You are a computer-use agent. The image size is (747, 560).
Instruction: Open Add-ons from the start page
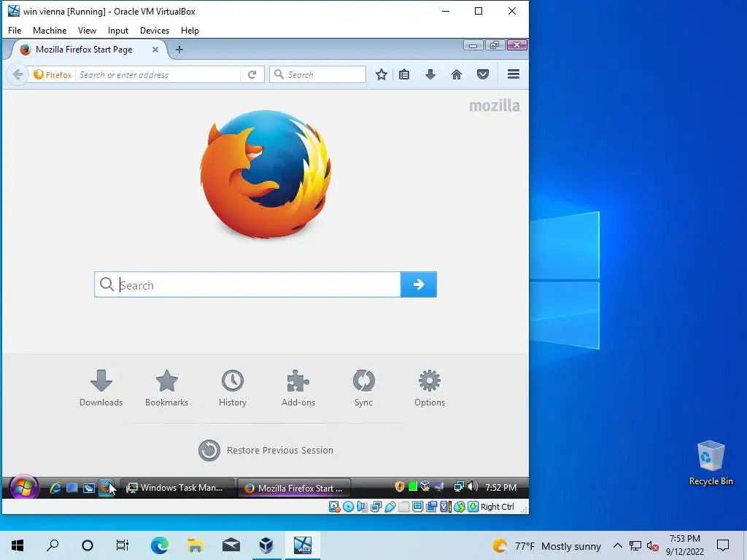tap(298, 388)
